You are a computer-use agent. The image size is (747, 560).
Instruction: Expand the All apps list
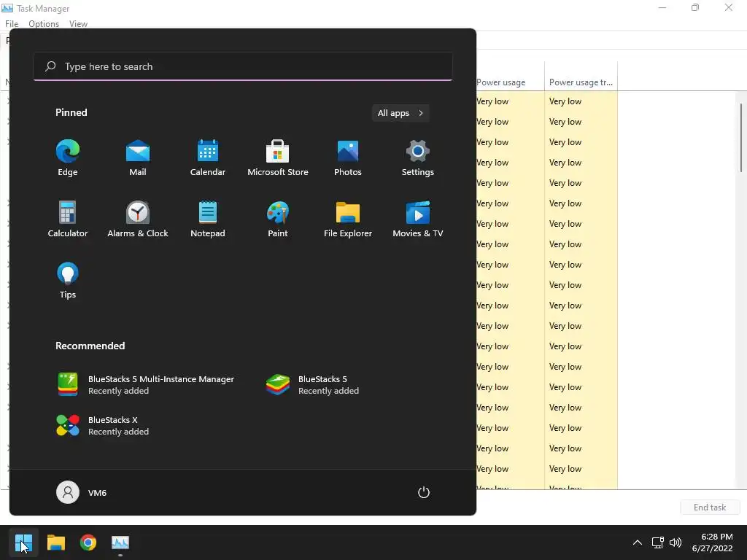point(400,113)
